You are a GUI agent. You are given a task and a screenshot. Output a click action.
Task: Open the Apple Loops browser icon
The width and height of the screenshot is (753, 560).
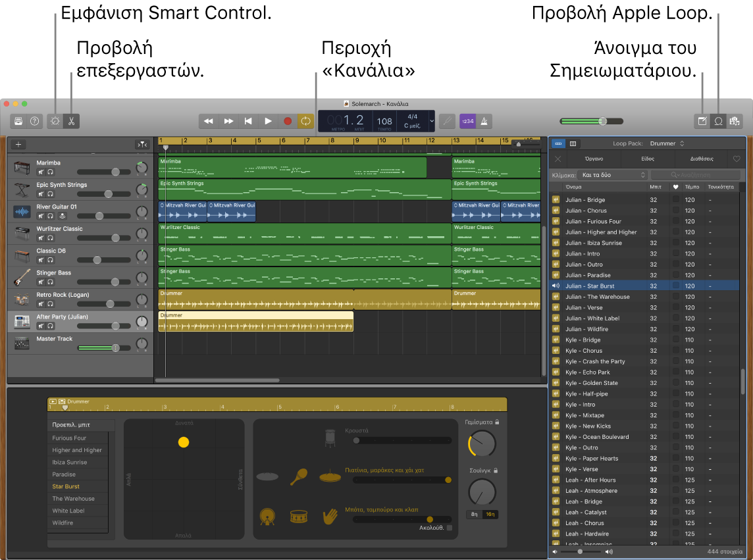point(718,121)
